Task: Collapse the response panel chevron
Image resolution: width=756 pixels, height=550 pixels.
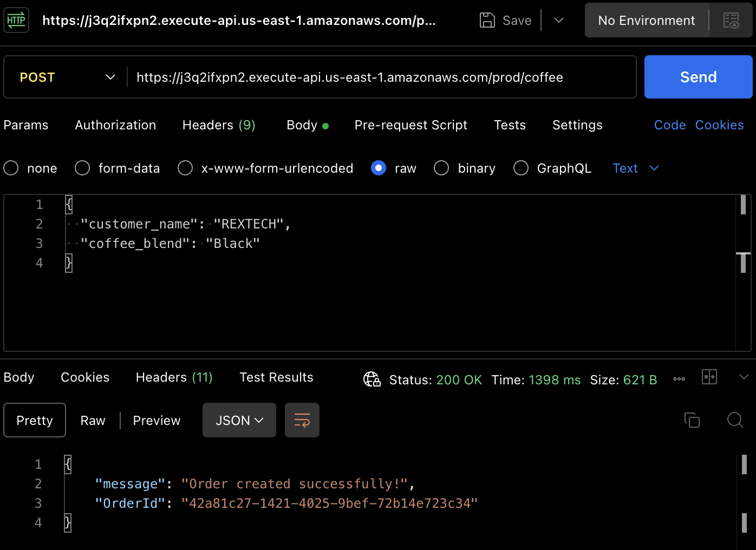Action: point(744,377)
